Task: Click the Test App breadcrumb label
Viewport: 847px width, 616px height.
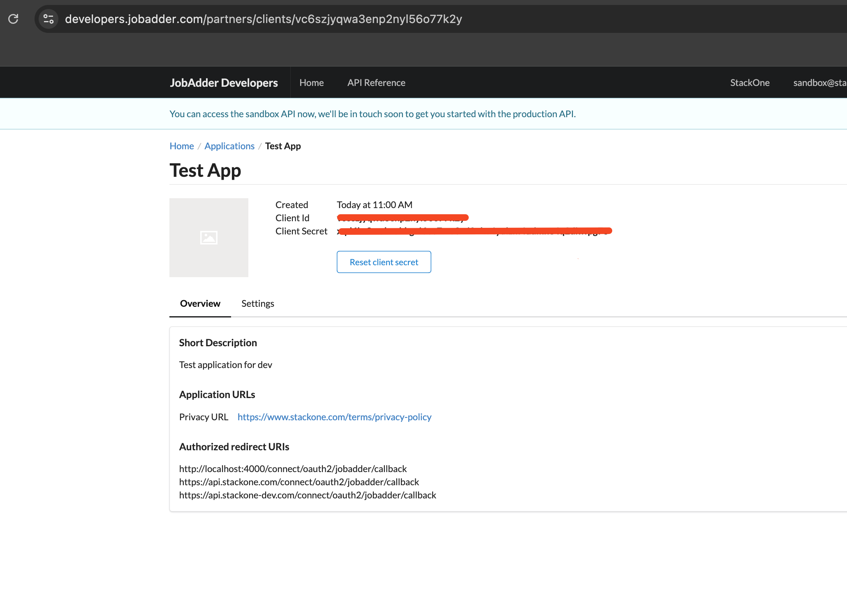Action: click(x=283, y=146)
